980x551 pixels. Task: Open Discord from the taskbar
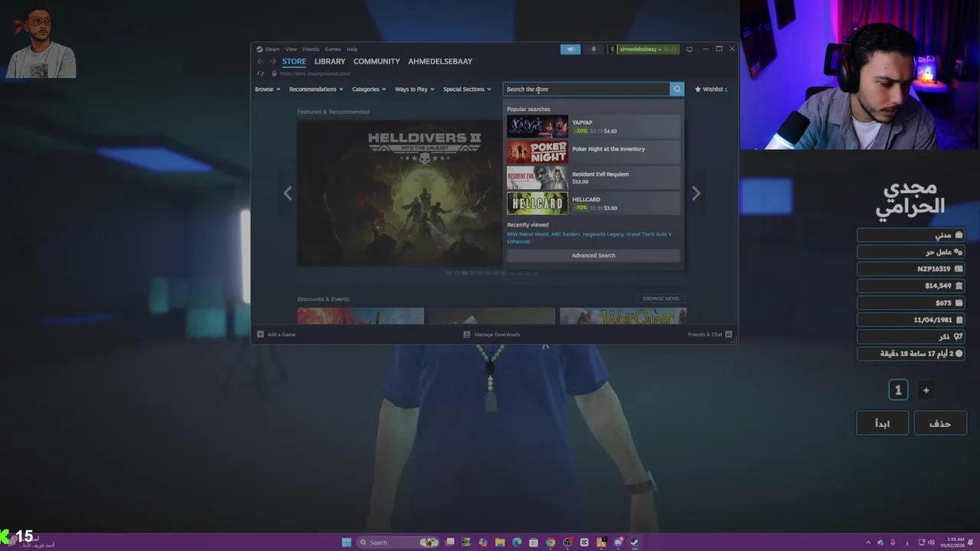click(618, 543)
